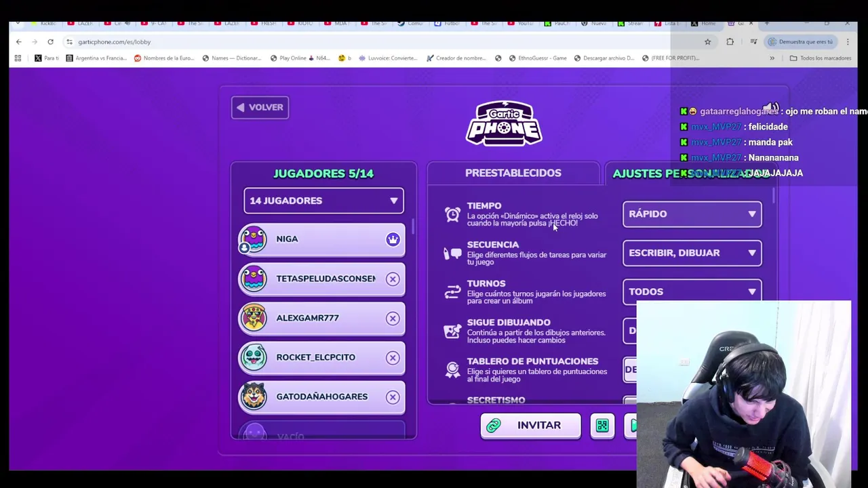Viewport: 868px width, 488px height.
Task: Click the site info icon in address bar
Action: (69, 41)
